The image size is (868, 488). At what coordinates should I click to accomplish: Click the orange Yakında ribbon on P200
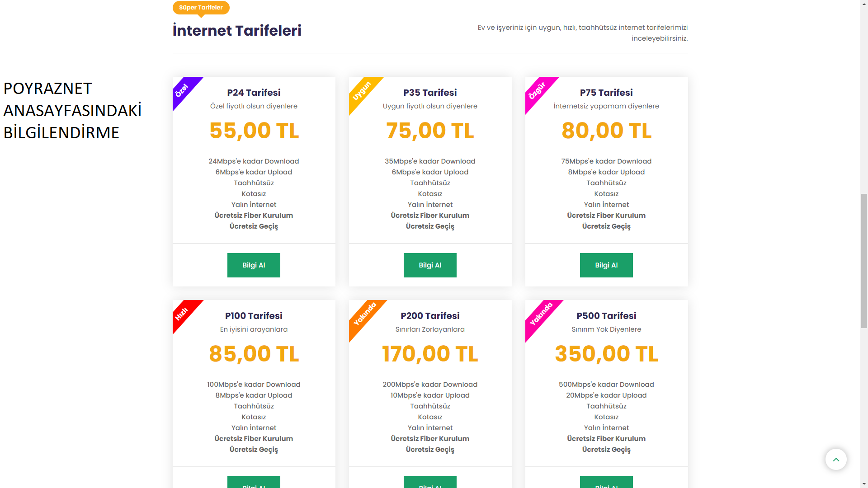tap(364, 314)
